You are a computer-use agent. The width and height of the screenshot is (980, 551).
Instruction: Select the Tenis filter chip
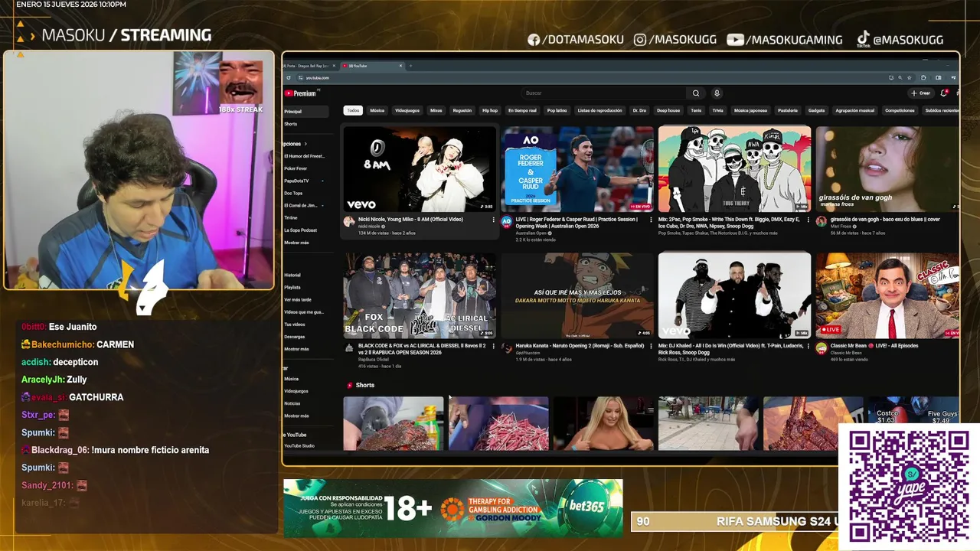coord(696,110)
